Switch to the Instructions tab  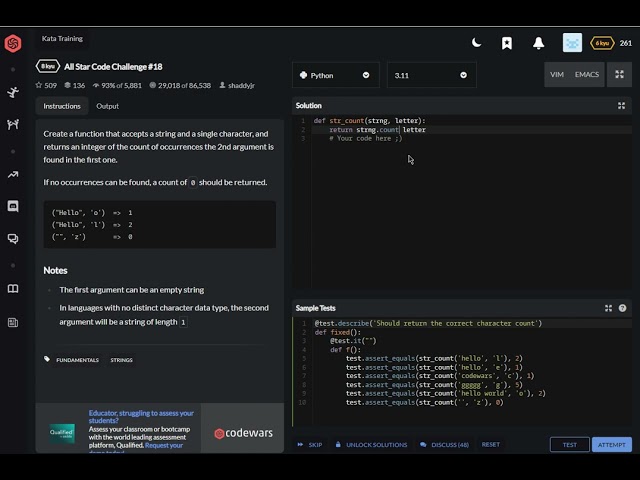tap(62, 106)
